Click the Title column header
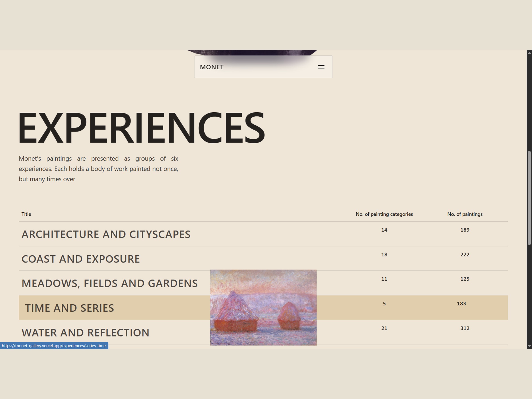The image size is (532, 399). point(26,214)
